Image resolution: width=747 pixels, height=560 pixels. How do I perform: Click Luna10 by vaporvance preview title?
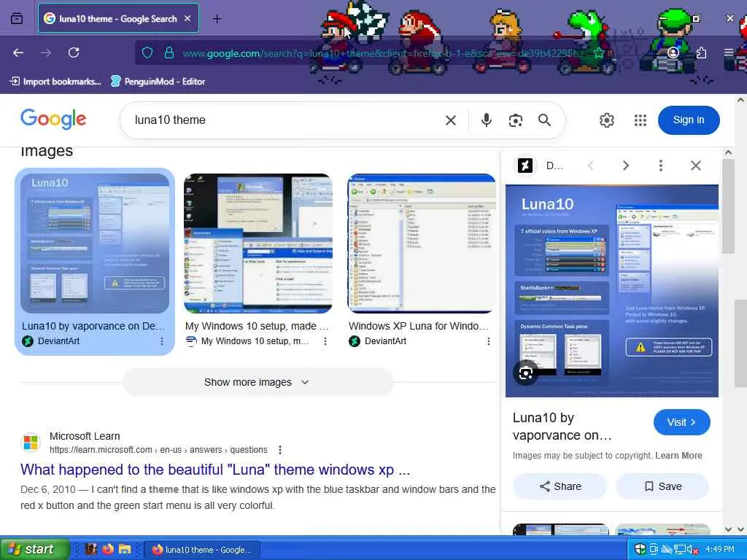(x=562, y=426)
